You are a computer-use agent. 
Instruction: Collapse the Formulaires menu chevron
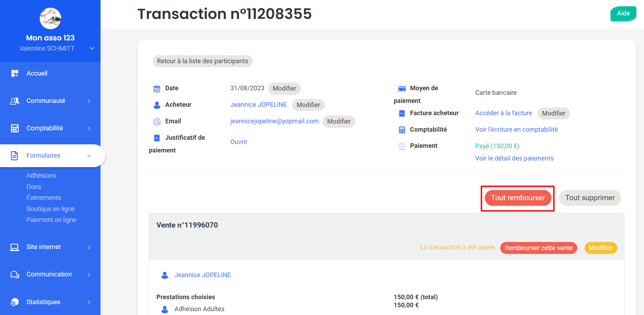click(89, 156)
